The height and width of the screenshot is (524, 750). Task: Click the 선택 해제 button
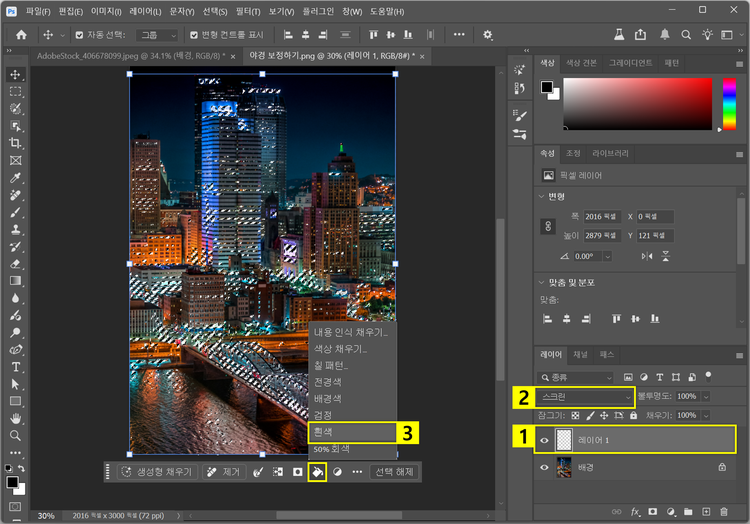394,471
